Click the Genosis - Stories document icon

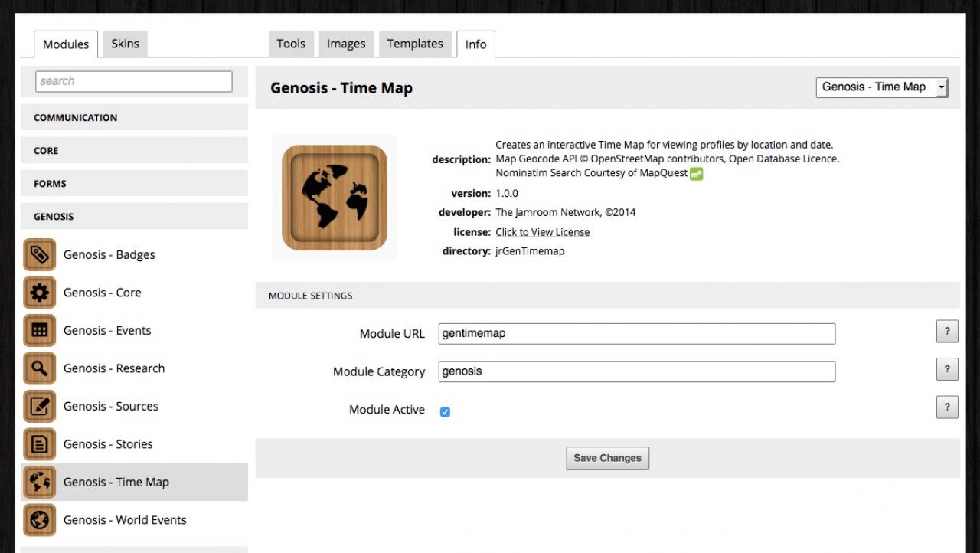click(40, 444)
